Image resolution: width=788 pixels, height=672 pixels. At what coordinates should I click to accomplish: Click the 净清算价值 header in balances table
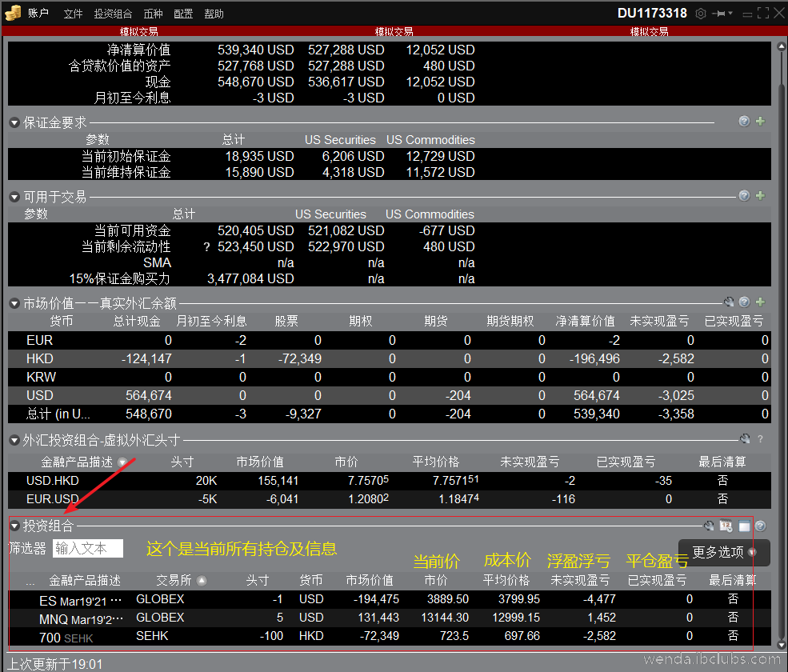[x=586, y=321]
